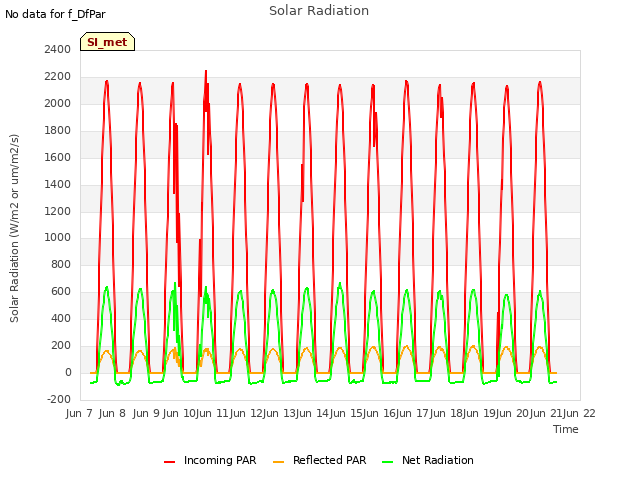Click the 2000 y-axis tick label
Viewport: 640px width, 480px height.
(58, 103)
